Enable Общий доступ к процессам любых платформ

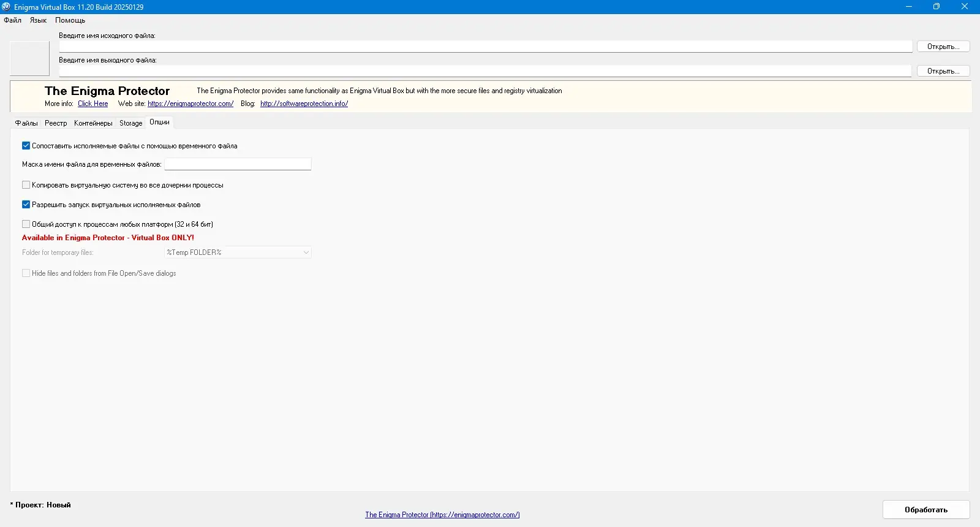(x=26, y=224)
